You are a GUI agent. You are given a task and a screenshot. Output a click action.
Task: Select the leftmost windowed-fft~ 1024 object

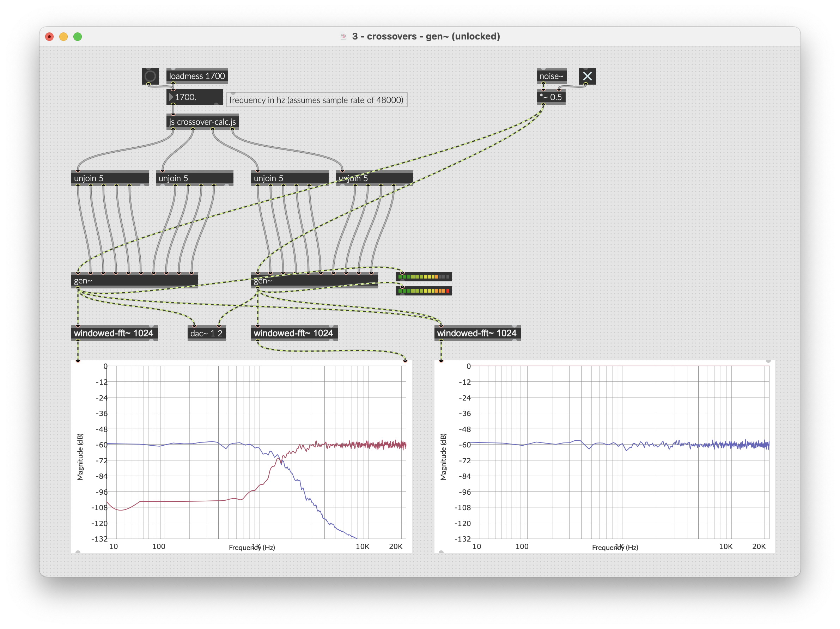tap(114, 333)
